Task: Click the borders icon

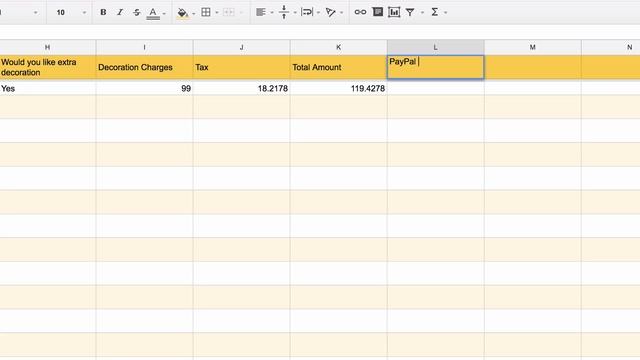Action: [x=206, y=12]
